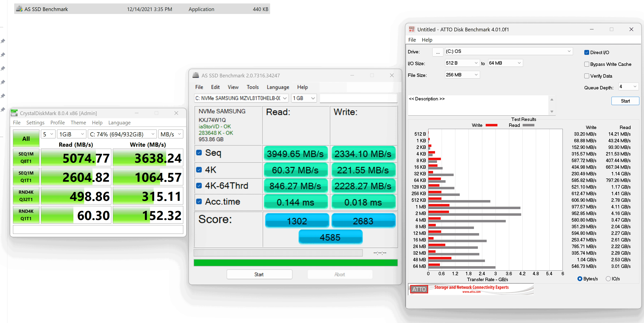
Task: Minimize the AS SSD Benchmark window
Action: [352, 75]
